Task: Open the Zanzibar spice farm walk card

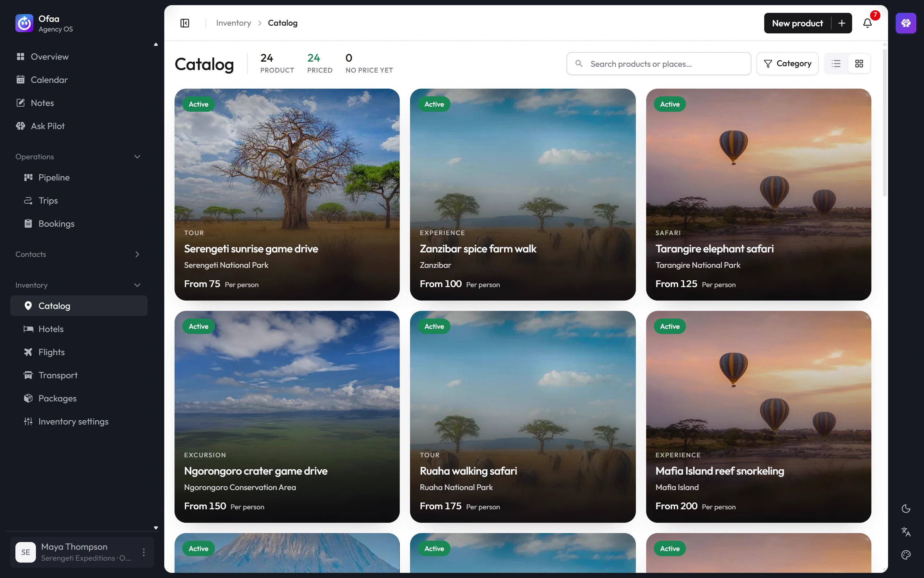Action: click(523, 195)
